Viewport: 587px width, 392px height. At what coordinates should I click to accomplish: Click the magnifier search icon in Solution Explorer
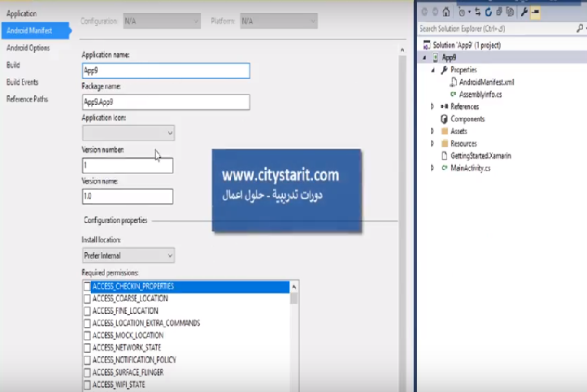point(580,28)
